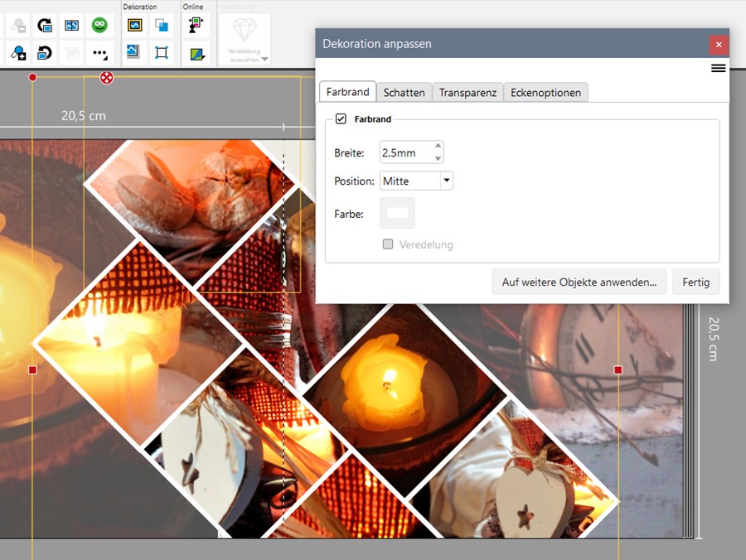Screen dimensions: 746x560
Task: Click the rotate clockwise icon
Action: [45, 26]
